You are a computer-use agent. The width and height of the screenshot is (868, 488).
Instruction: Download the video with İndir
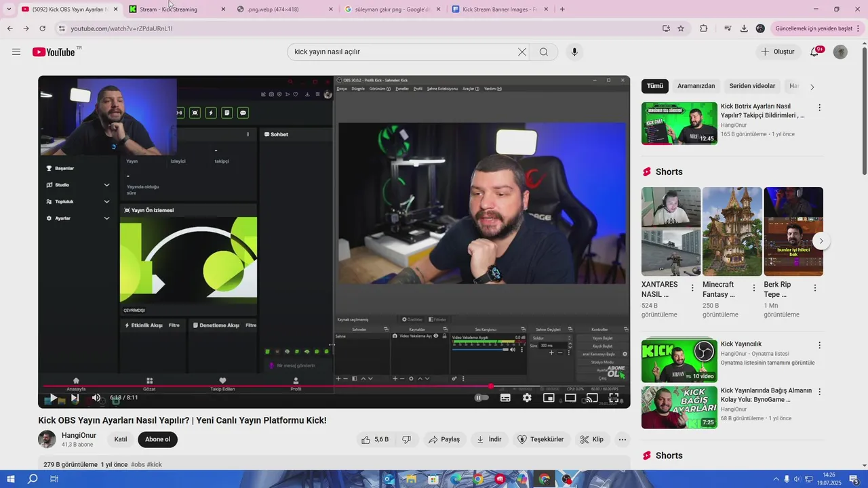point(489,439)
